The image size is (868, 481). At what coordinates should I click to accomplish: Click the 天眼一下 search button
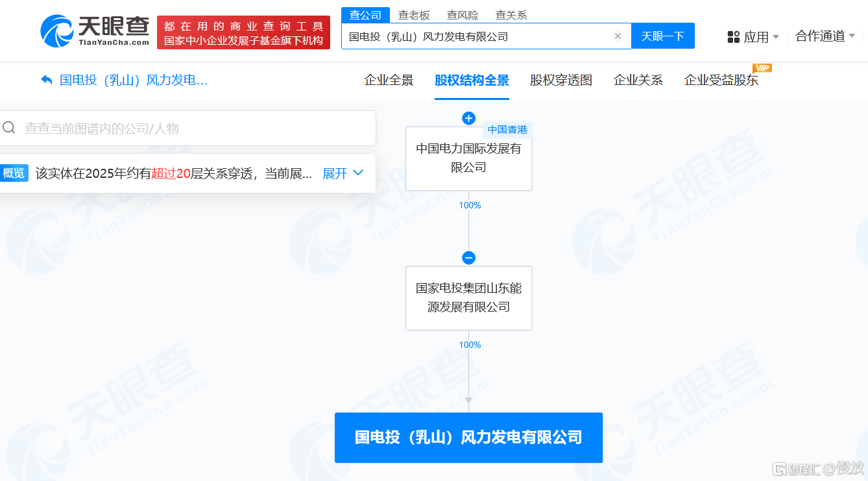663,36
